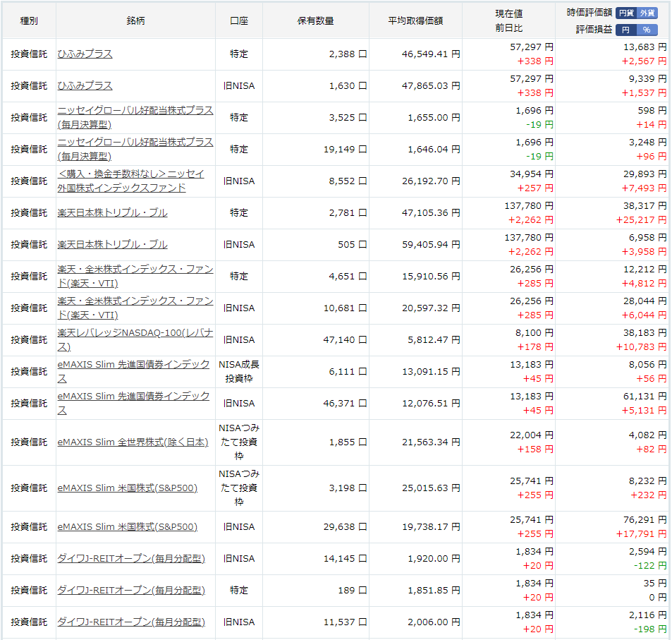Image resolution: width=672 pixels, height=640 pixels.
Task: Click the 評価損益 header label
Action: click(594, 30)
